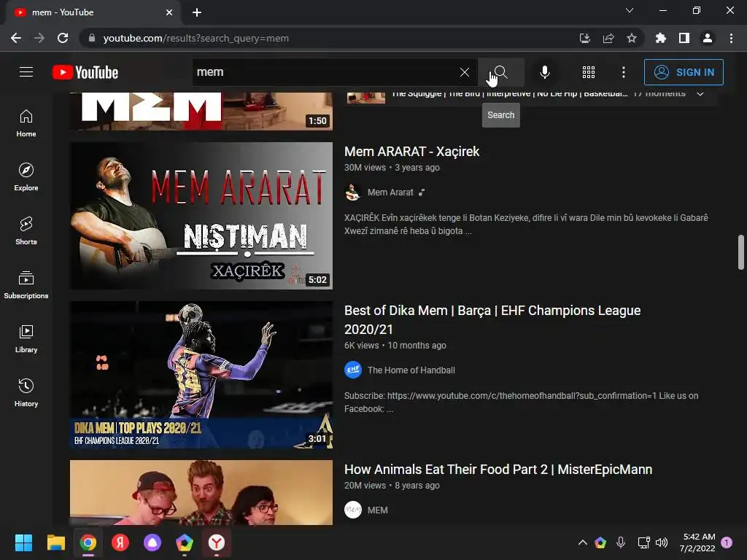
Task: Open the notification badge in tray
Action: point(727,542)
